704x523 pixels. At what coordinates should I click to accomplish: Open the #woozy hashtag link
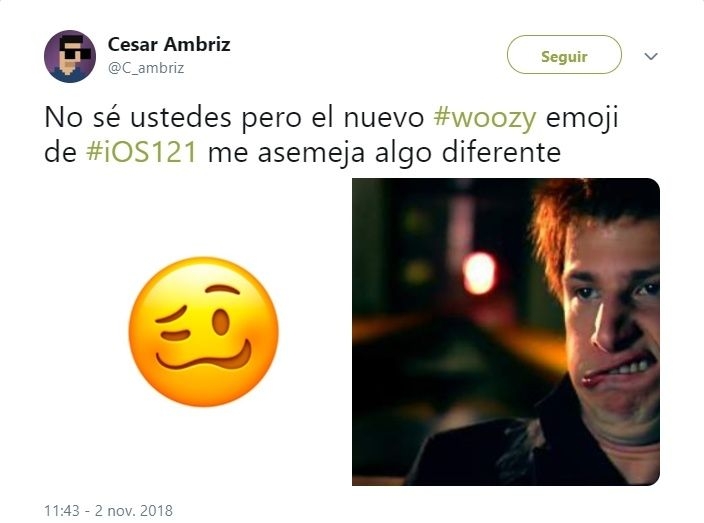[x=485, y=118]
